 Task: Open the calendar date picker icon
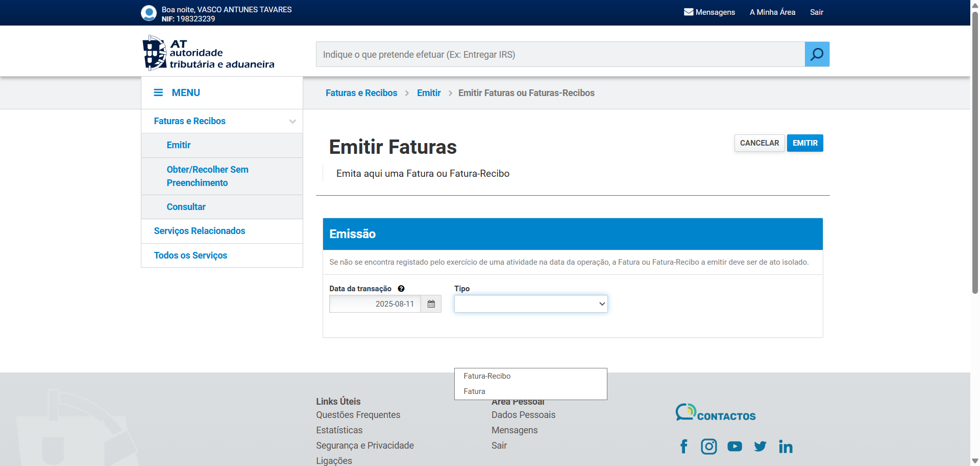point(431,304)
